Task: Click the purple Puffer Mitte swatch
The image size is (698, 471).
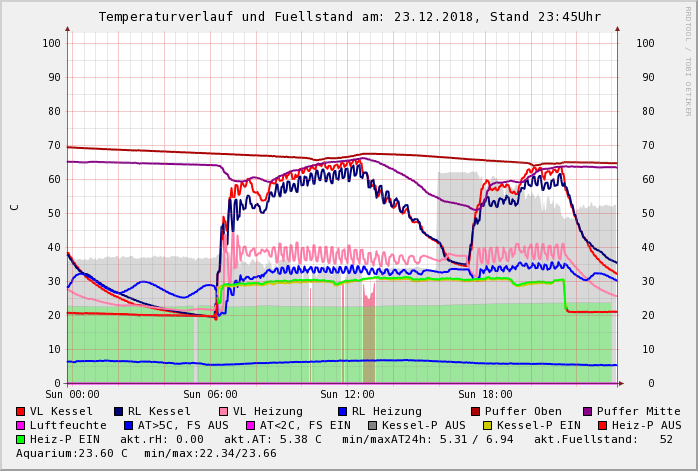Action: pos(588,411)
